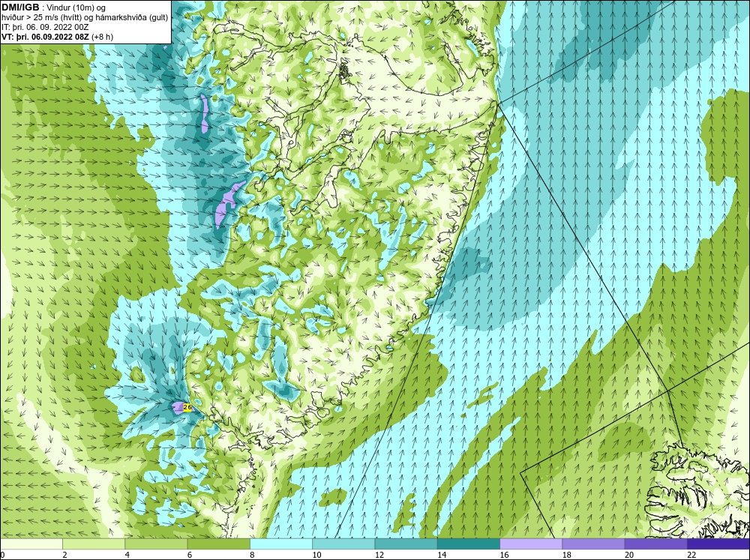Click the 'VT: þri. 06.09.2022 08Z' line
The image size is (750, 560).
click(45, 37)
